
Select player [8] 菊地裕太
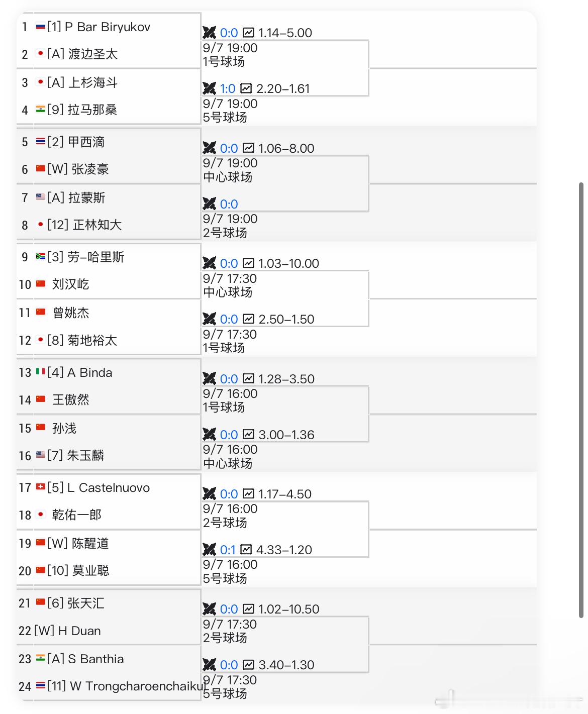(82, 340)
